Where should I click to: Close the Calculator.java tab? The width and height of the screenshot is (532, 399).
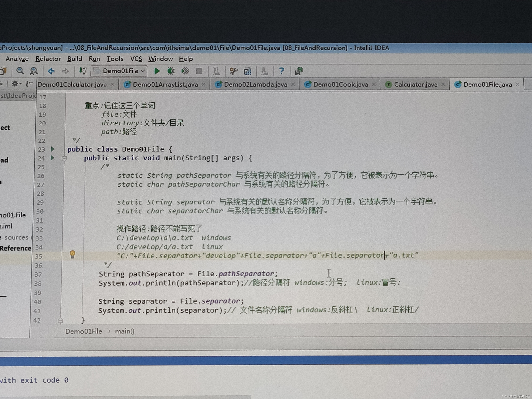[443, 84]
